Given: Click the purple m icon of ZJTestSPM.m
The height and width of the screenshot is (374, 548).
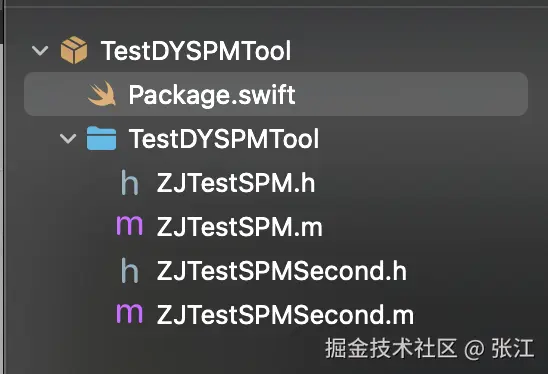Looking at the screenshot, I should [129, 225].
